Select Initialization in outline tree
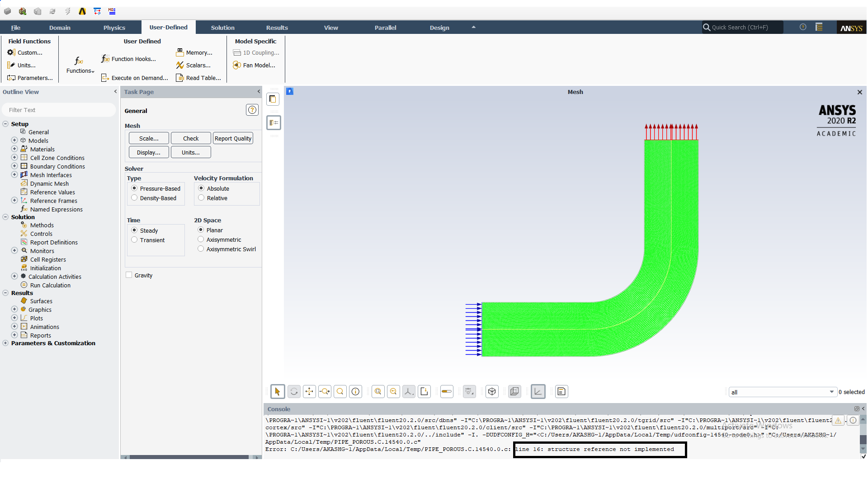The image size is (868, 488). coord(45,268)
